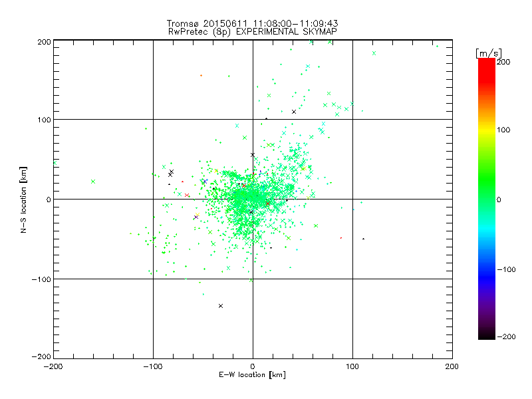
Task: Click the N-S axis '100' tick label
Action: [44, 120]
